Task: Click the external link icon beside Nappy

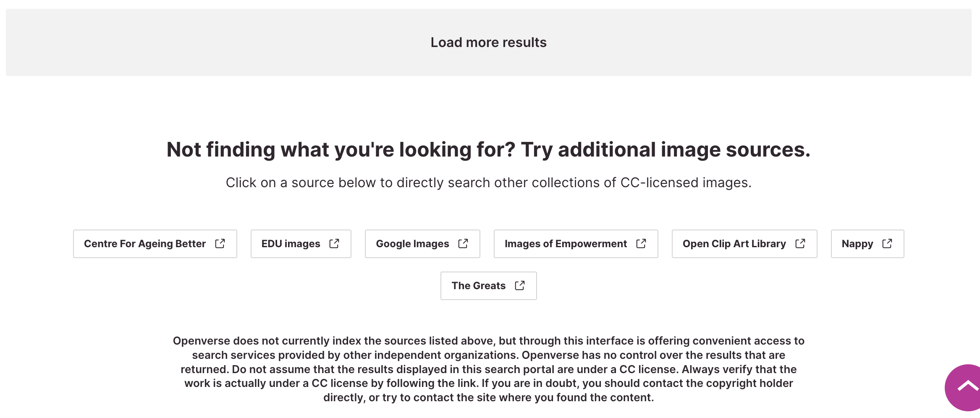Action: [887, 243]
